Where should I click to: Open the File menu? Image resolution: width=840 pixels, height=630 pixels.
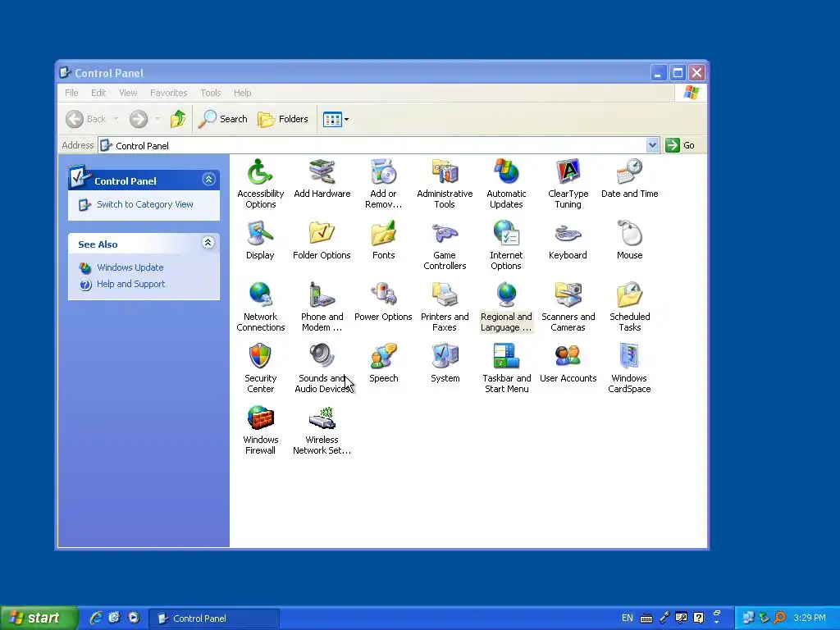71,93
